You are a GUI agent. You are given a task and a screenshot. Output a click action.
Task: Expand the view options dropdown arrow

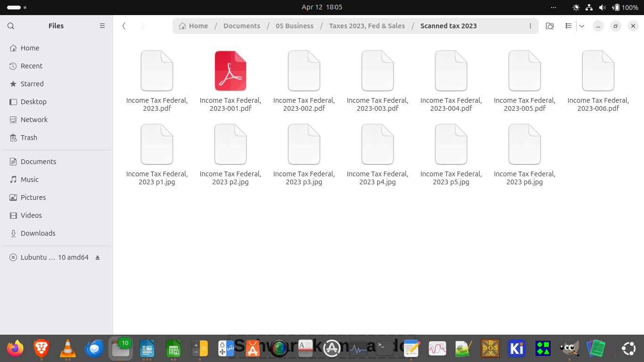point(582,26)
